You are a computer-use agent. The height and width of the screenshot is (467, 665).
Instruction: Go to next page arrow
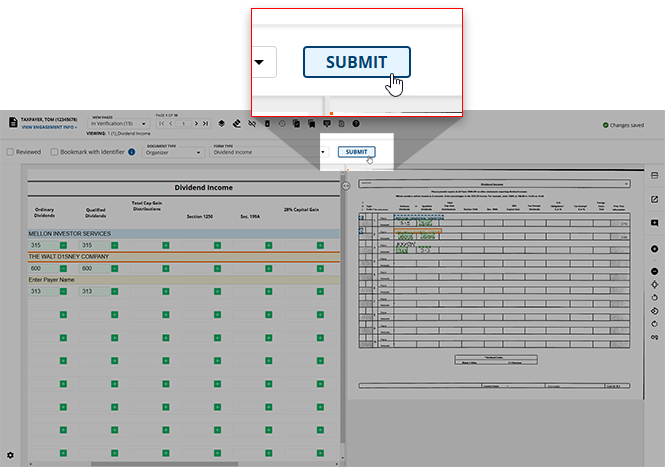pos(196,123)
